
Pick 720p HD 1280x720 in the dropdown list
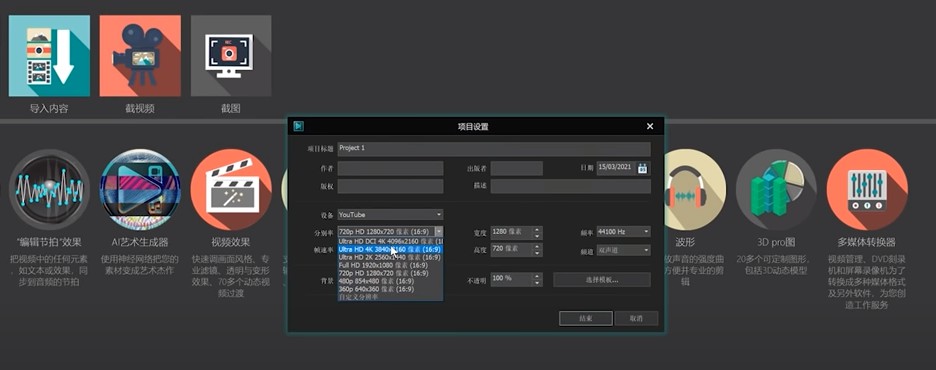(390, 273)
